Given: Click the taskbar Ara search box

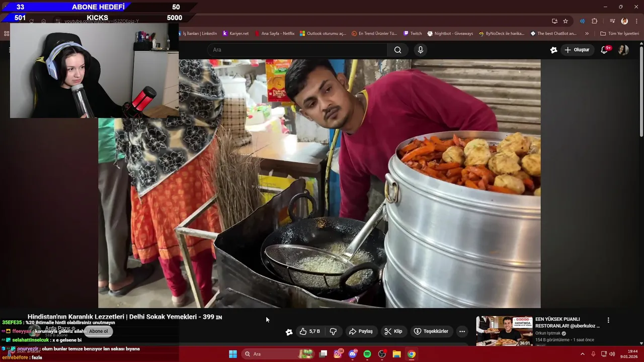Looking at the screenshot, I should point(278,354).
